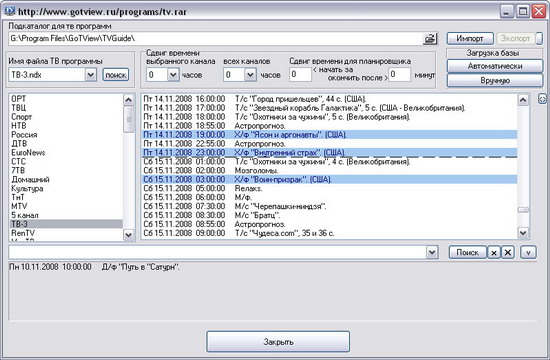The height and width of the screenshot is (360, 550).
Task: Select MTV channel in the list
Action: click(66, 206)
